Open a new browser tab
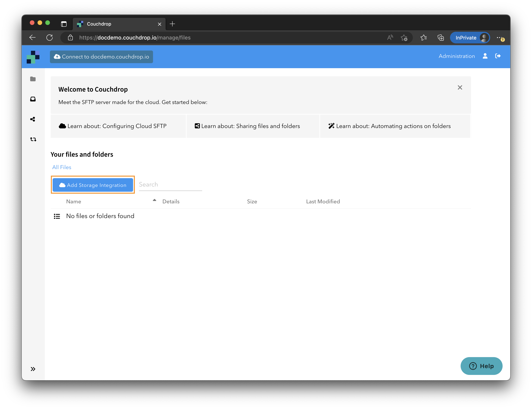 pos(172,24)
